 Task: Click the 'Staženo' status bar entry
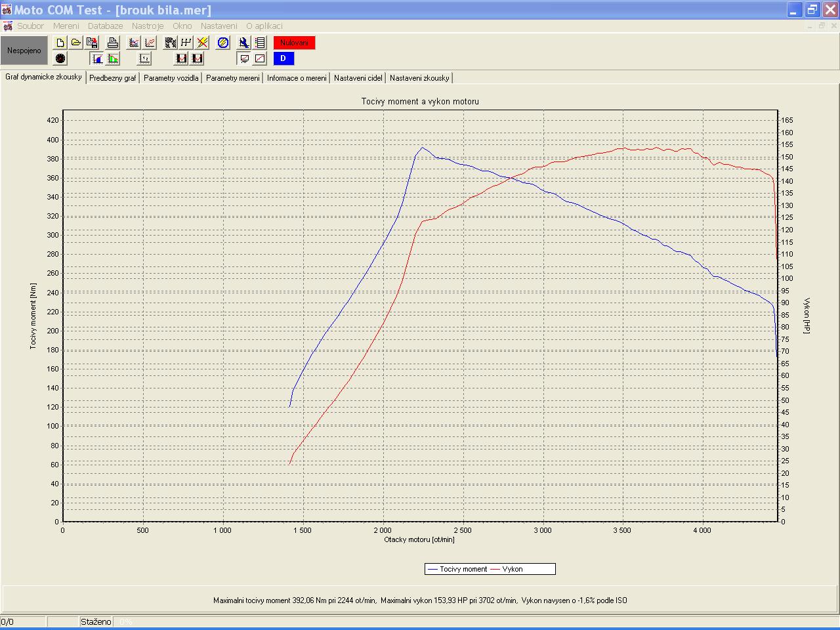click(96, 621)
